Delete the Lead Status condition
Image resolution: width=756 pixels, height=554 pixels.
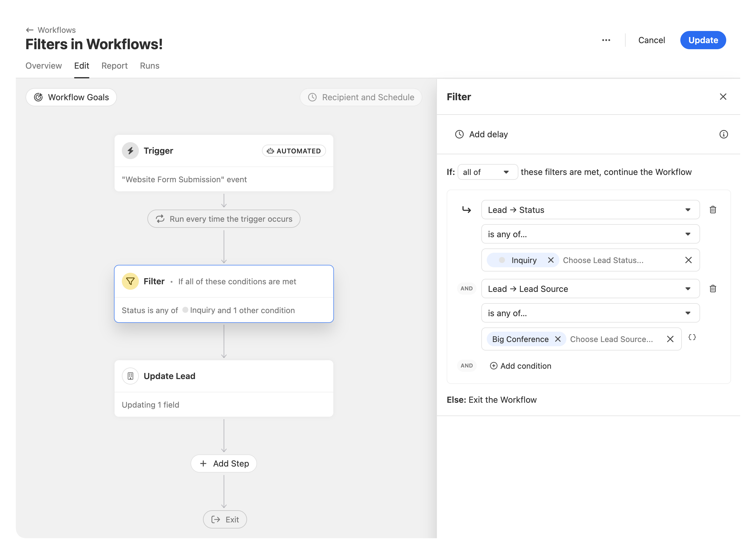pos(713,210)
